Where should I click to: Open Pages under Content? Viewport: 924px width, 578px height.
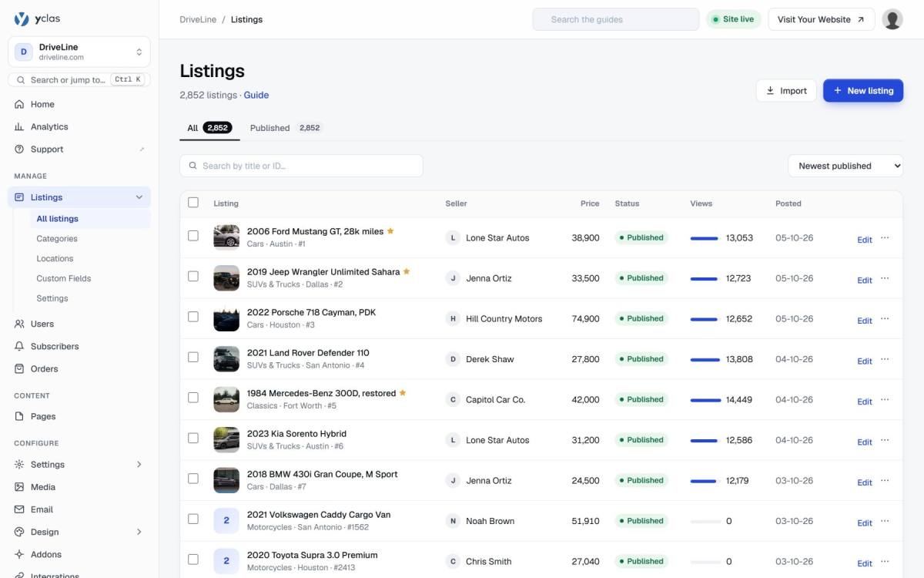click(x=79, y=416)
